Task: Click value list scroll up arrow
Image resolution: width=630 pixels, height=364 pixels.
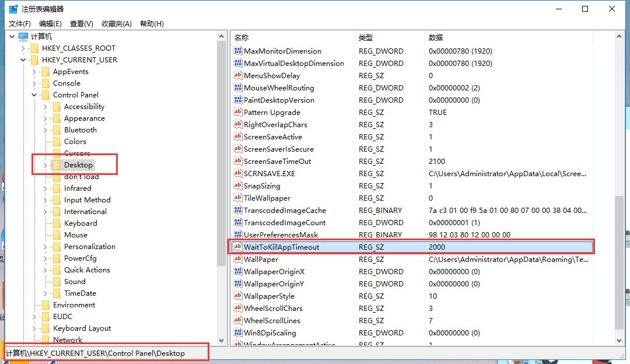Action: click(619, 37)
